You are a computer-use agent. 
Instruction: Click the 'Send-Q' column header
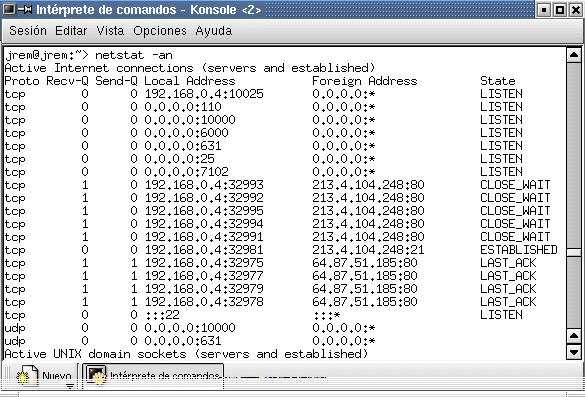tap(116, 81)
